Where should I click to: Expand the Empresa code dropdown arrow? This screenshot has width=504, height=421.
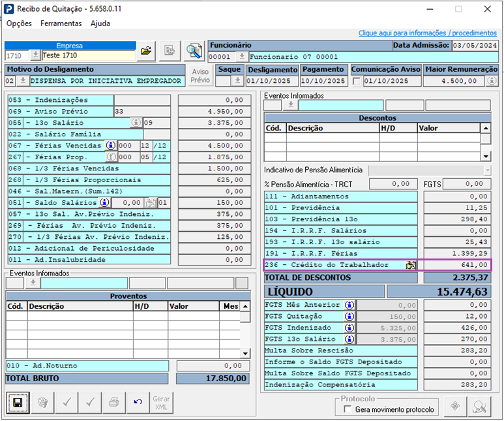(36, 55)
